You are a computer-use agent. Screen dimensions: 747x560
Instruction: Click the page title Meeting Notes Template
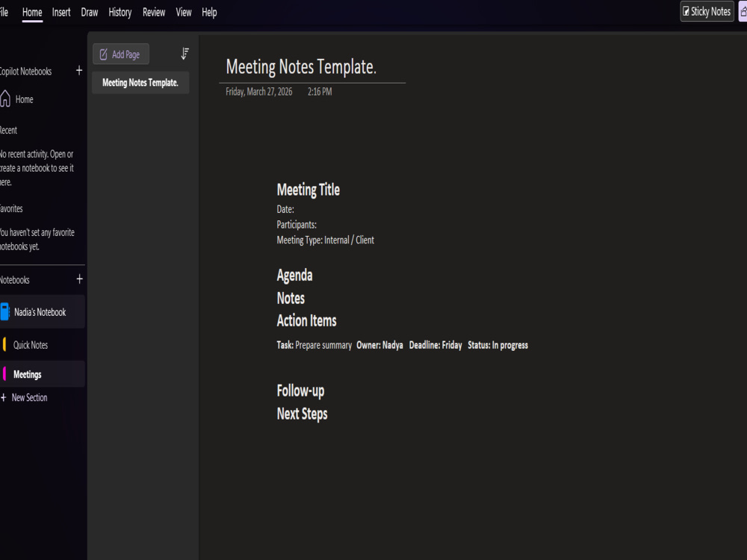coord(301,66)
